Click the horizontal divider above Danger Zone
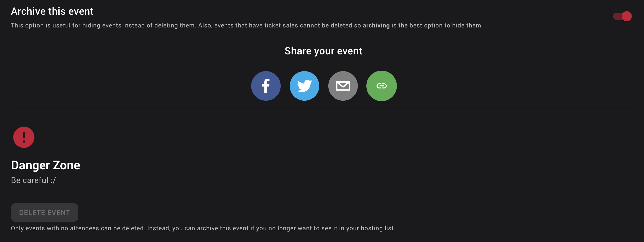 324,108
